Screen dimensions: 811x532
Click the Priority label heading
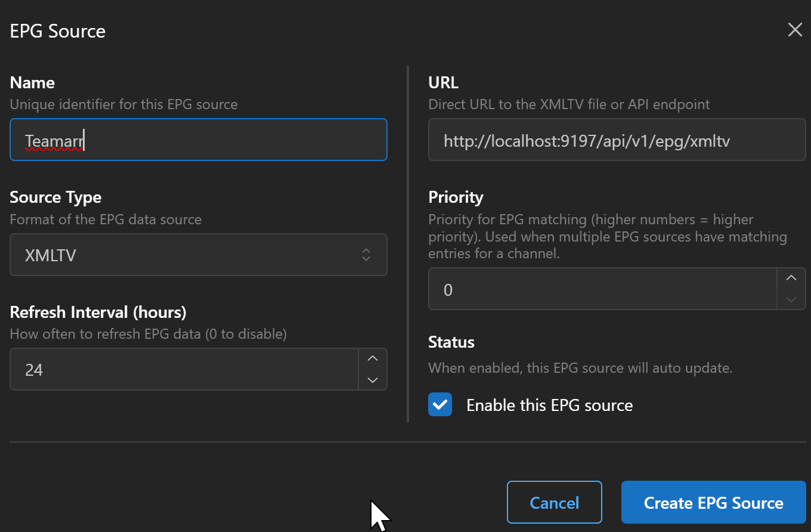456,197
